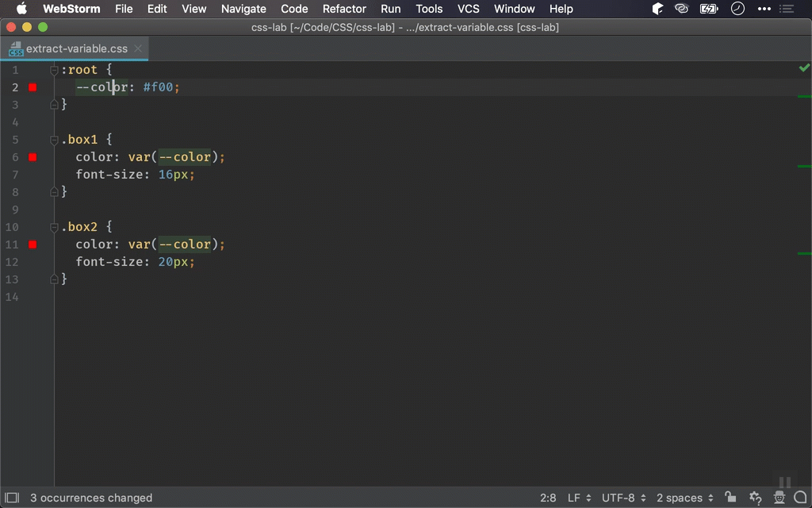Open the 2 spaces indent settings
812x508 pixels.
(x=684, y=498)
